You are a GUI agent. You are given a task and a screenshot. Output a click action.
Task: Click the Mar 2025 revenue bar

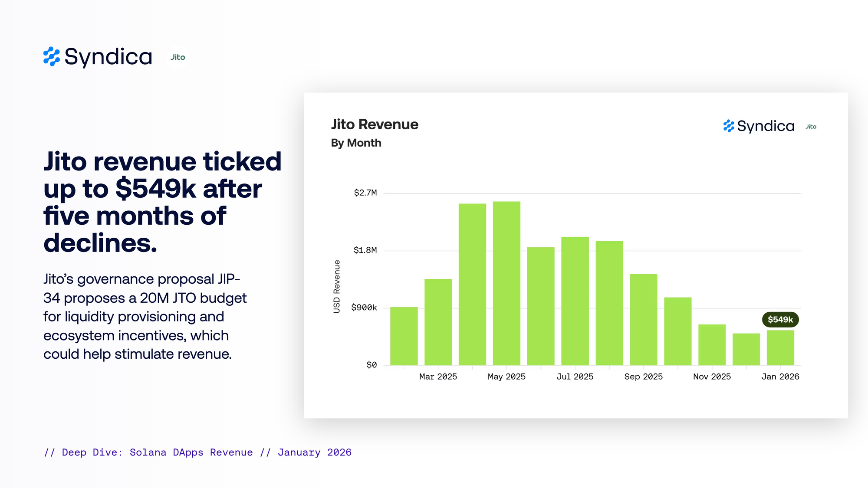click(438, 322)
